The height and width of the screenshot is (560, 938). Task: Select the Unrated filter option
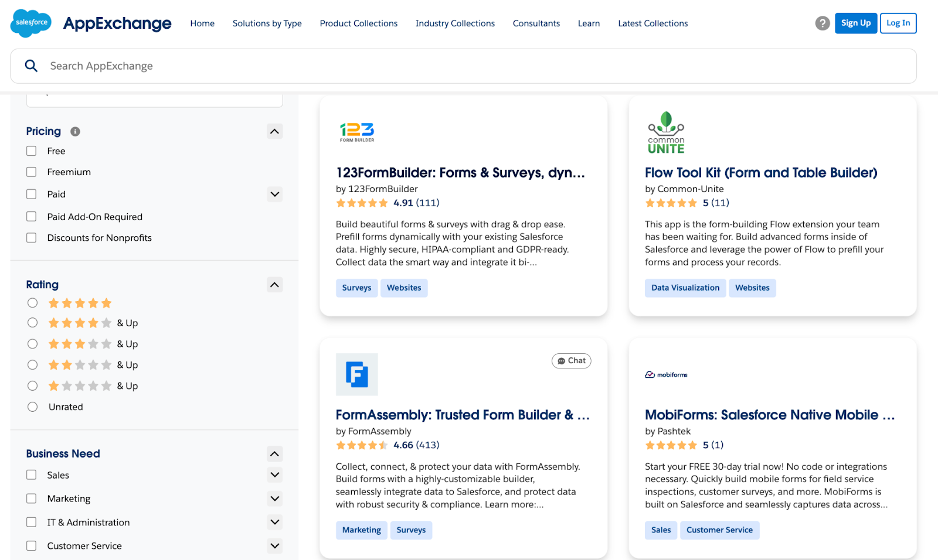[33, 407]
